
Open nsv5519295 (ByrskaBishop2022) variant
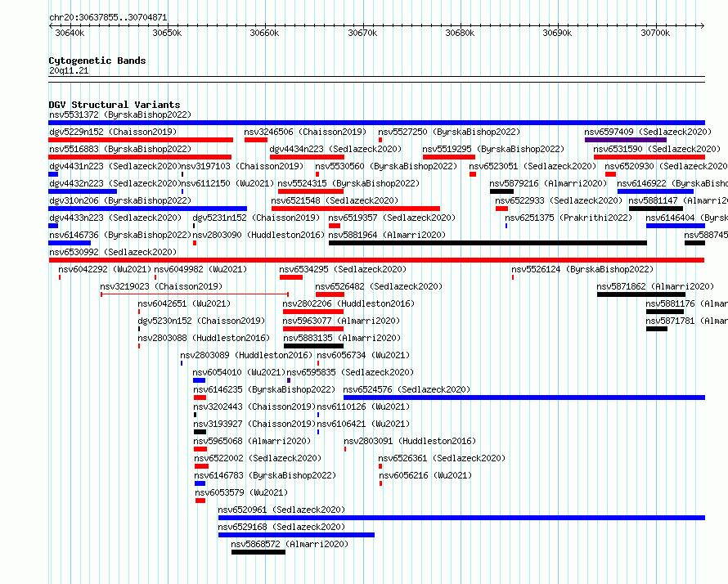point(493,149)
